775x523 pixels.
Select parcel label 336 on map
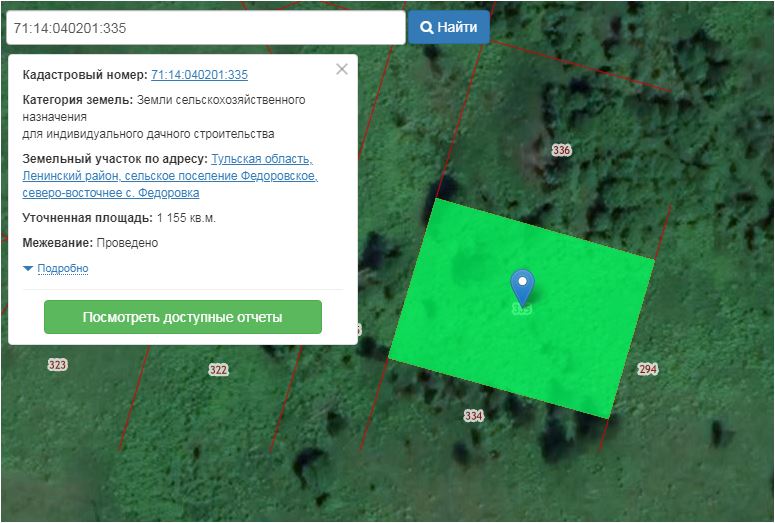click(561, 150)
